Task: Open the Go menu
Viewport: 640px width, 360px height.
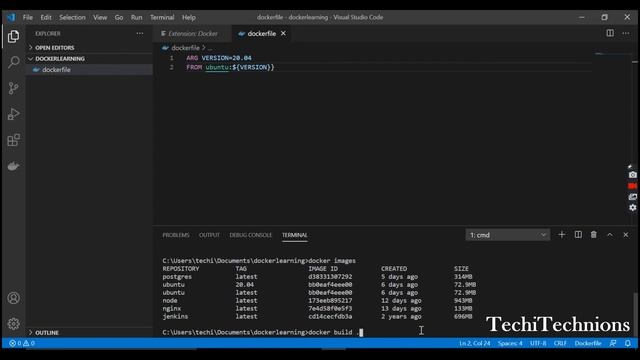Action: tap(119, 17)
